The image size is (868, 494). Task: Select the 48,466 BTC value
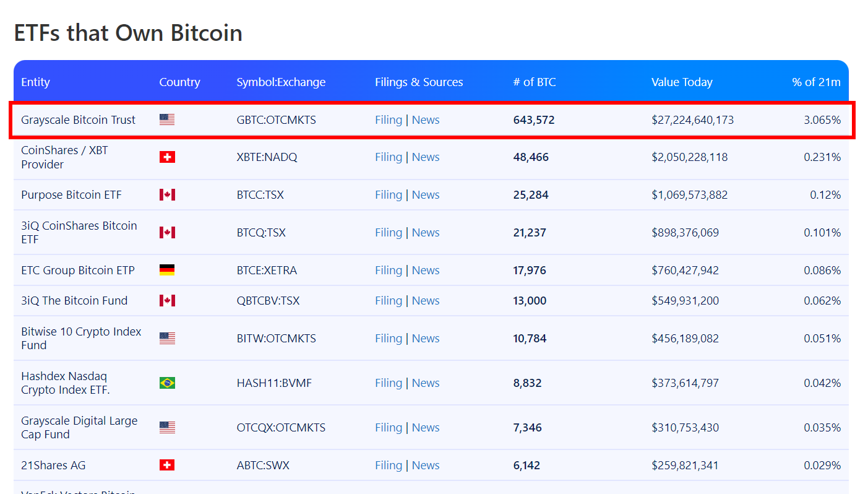[531, 157]
